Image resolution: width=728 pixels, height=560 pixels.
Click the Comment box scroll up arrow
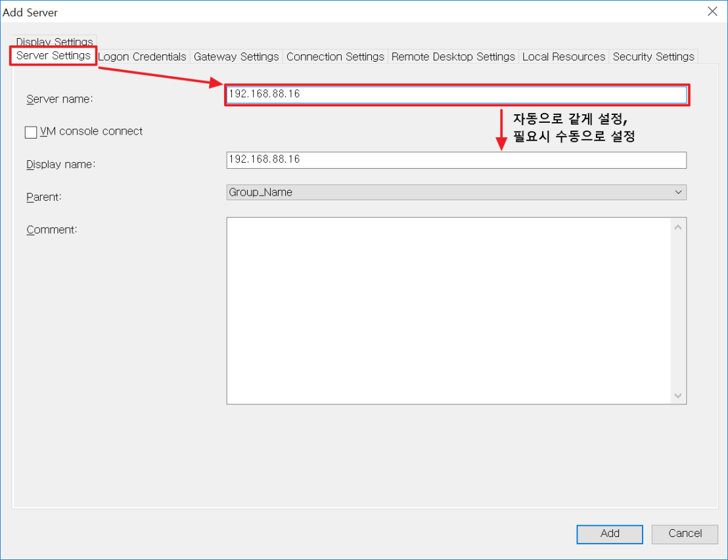678,227
